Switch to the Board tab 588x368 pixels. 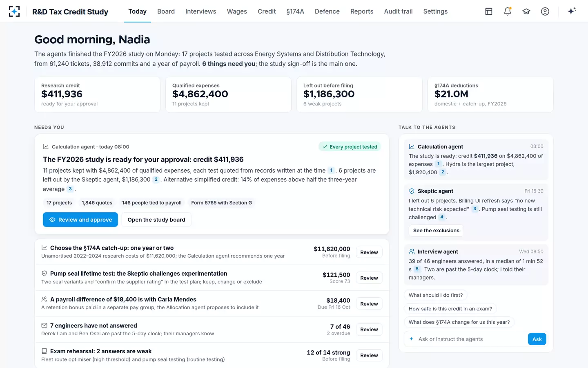[166, 11]
